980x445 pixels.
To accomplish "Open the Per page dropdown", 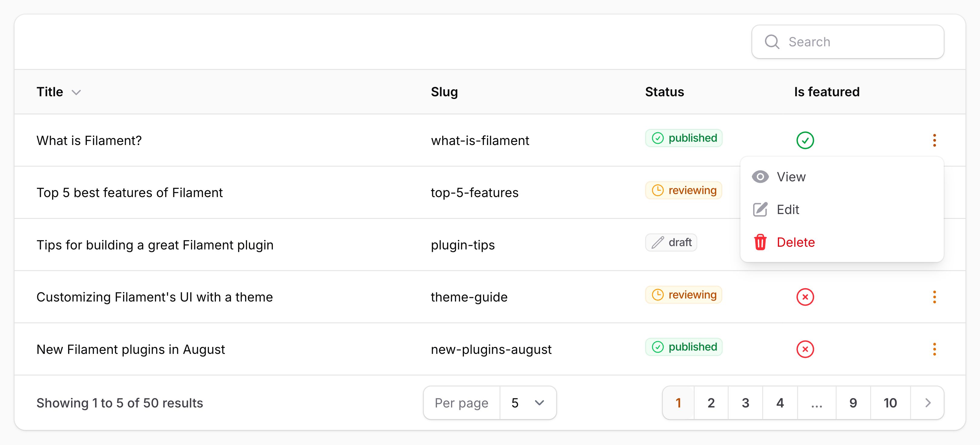I will (x=528, y=403).
